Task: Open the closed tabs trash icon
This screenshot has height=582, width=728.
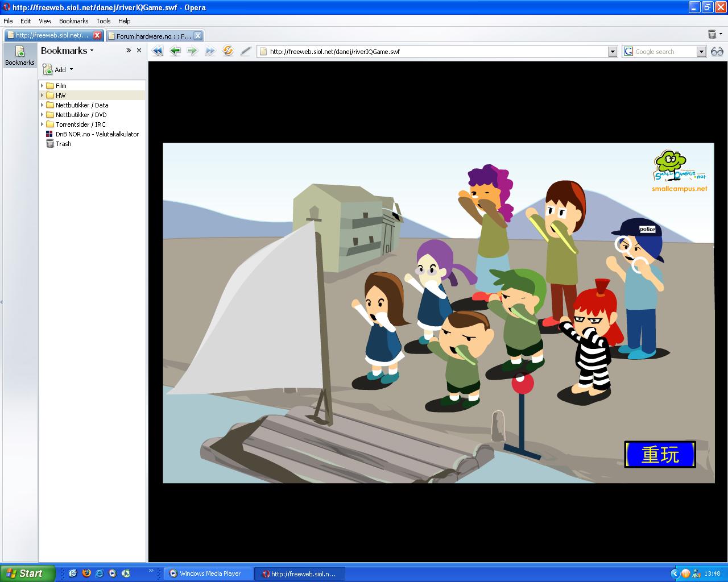Action: (x=712, y=34)
